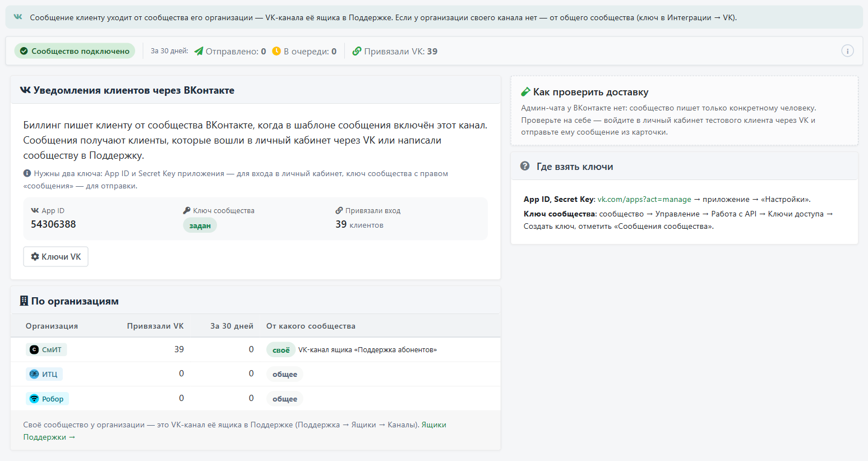Click the Сообщество подключено status badge

click(75, 51)
